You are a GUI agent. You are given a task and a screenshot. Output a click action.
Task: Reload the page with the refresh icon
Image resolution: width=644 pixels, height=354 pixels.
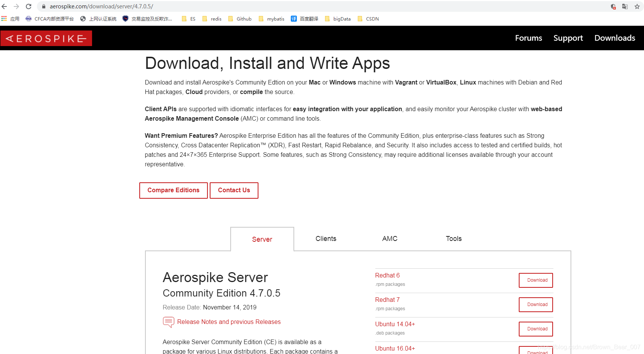29,6
